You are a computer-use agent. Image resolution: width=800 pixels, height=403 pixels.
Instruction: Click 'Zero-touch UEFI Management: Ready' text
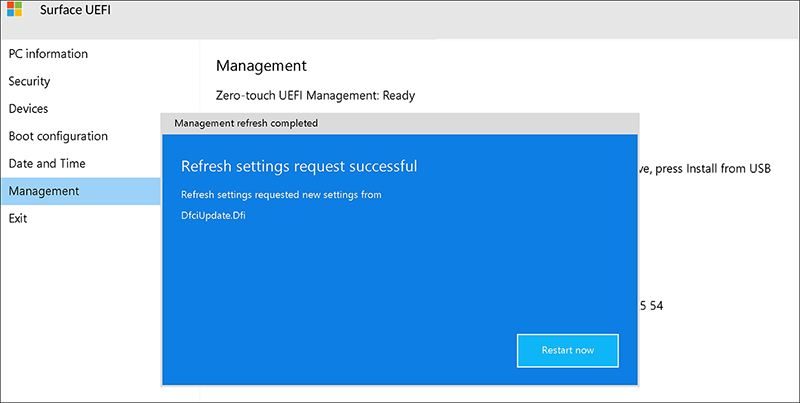(315, 95)
